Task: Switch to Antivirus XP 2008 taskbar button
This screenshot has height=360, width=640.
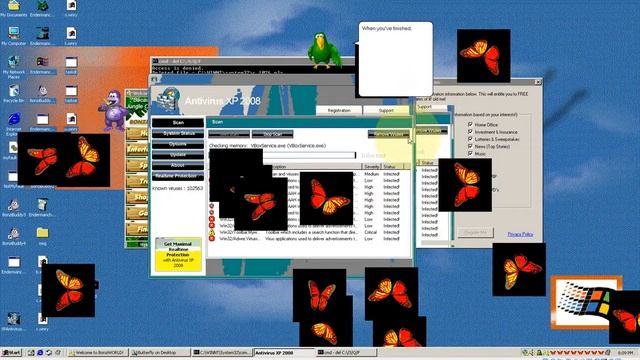Action: point(284,352)
